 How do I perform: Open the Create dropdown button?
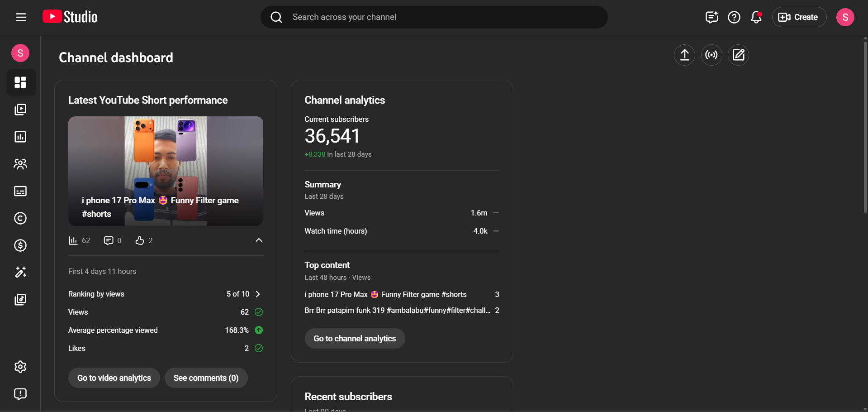[799, 17]
